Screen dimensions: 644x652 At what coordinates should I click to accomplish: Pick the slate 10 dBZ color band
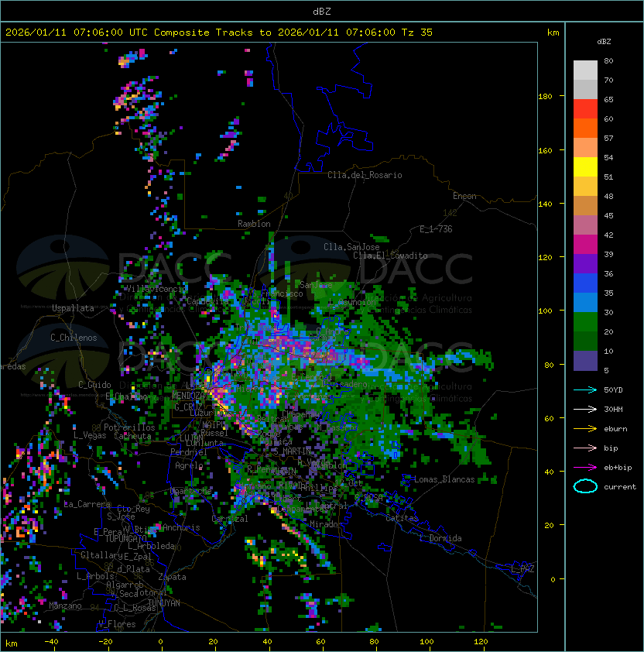pyautogui.click(x=585, y=361)
